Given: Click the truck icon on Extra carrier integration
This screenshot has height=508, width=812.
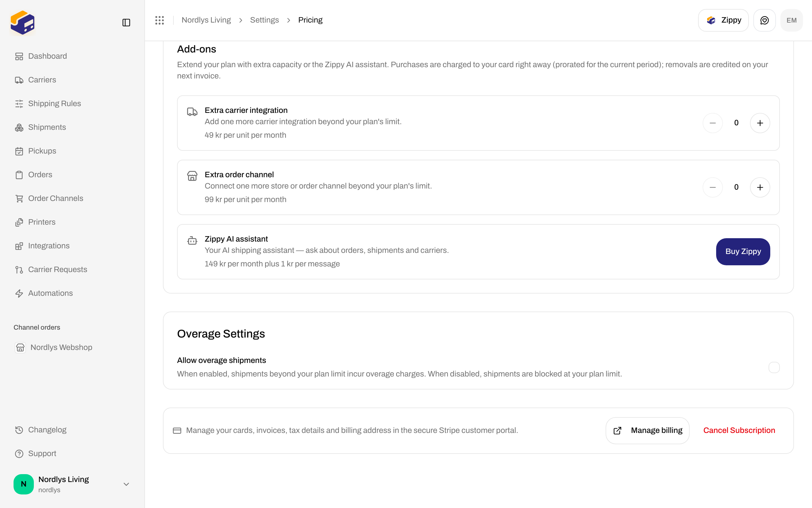Looking at the screenshot, I should [x=192, y=111].
